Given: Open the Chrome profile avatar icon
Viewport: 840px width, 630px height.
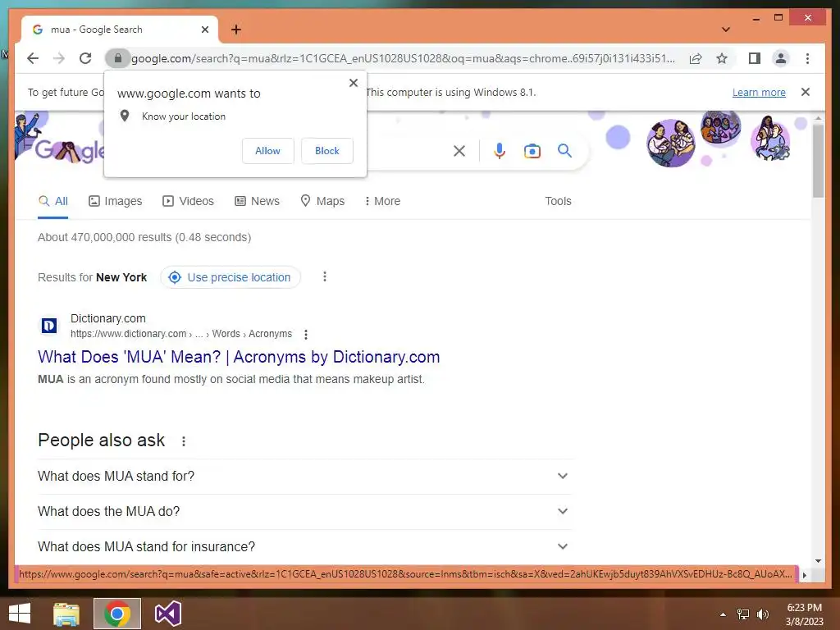Looking at the screenshot, I should (781, 58).
